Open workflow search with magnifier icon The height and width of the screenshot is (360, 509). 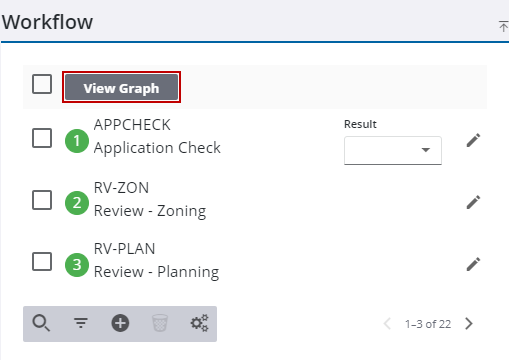pos(41,323)
